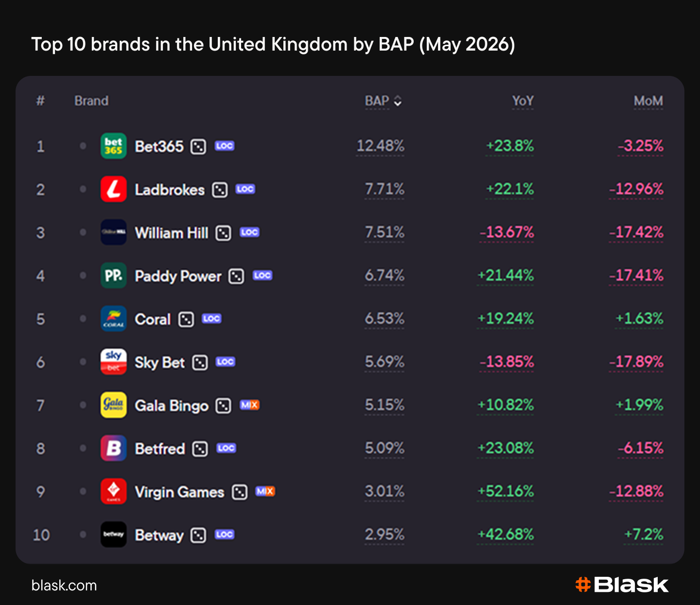Click the dice icon beside Virgin Games
The width and height of the screenshot is (700, 605).
coord(240,492)
